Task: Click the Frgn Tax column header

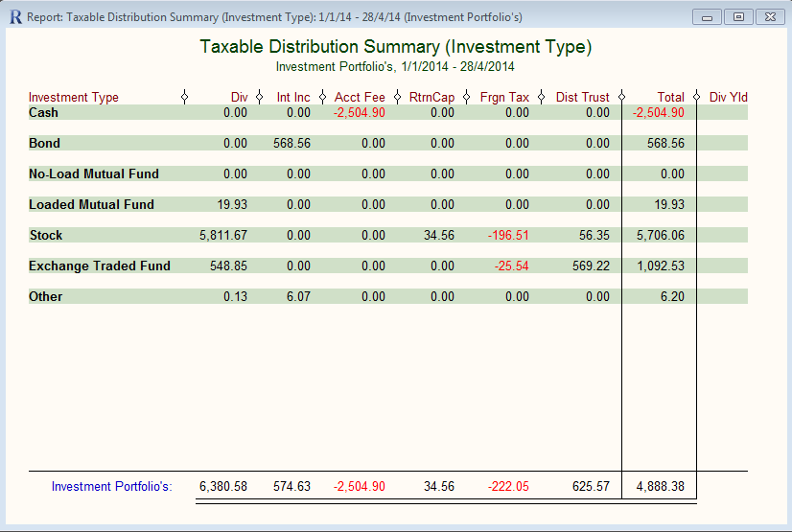Action: pyautogui.click(x=504, y=97)
